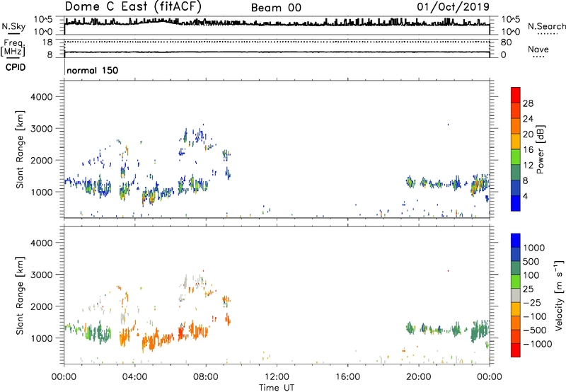Click the light green 12–16 dB Power colorbar segment

pyautogui.click(x=516, y=156)
